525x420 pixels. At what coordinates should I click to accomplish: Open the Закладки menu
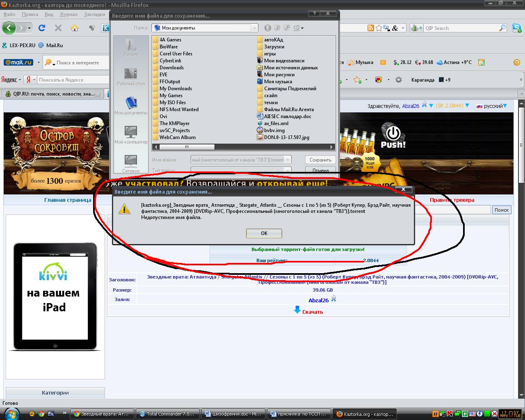tap(95, 14)
